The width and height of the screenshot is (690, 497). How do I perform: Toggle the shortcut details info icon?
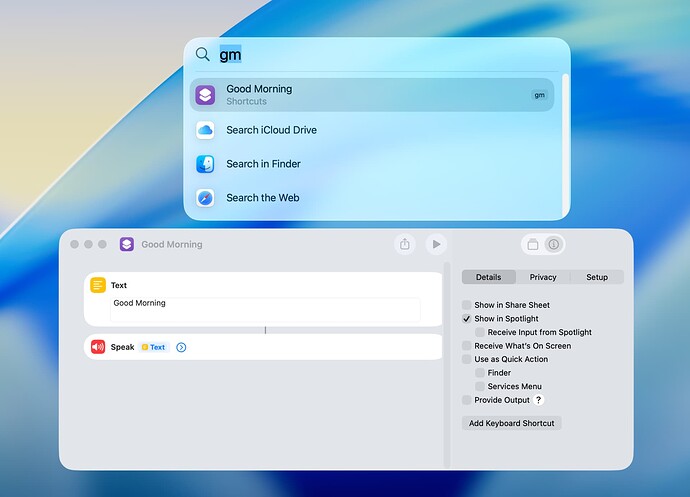click(x=554, y=244)
